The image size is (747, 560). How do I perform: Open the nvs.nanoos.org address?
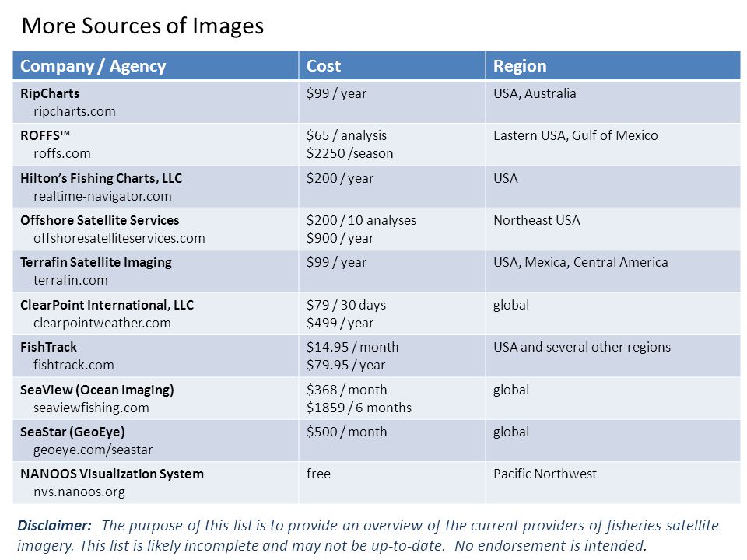(x=79, y=492)
